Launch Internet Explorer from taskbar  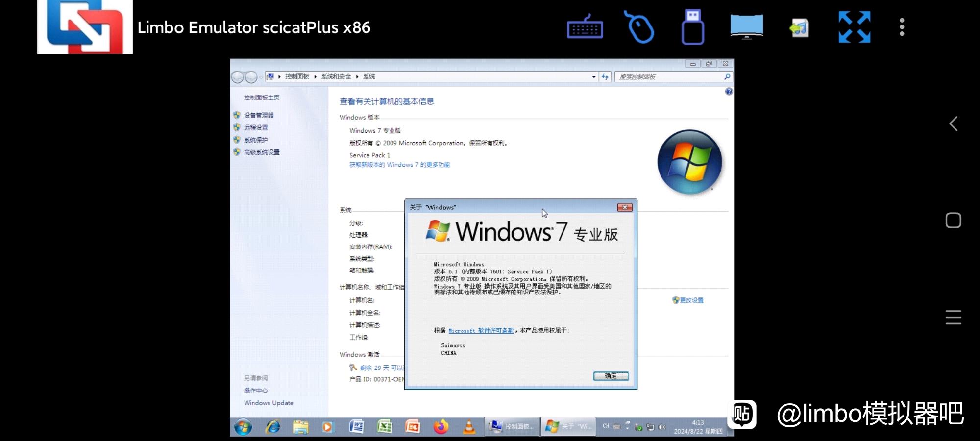point(273,427)
